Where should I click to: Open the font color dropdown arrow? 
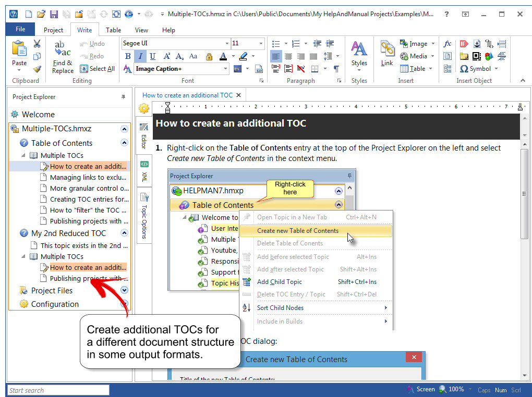point(233,56)
